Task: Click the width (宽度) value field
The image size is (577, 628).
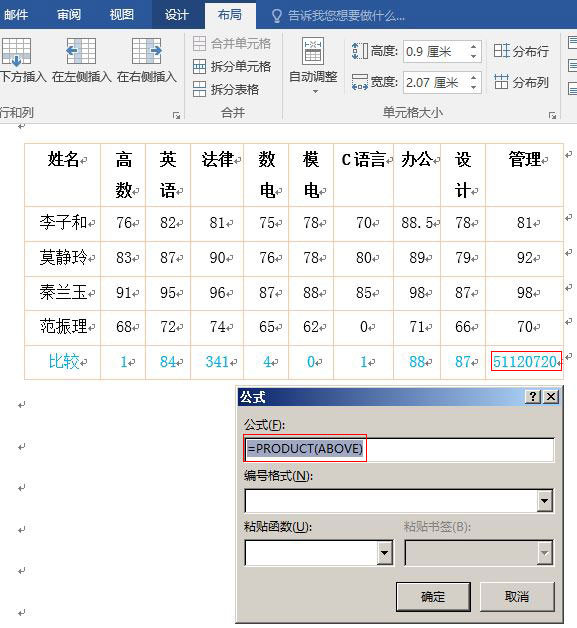Action: click(436, 83)
